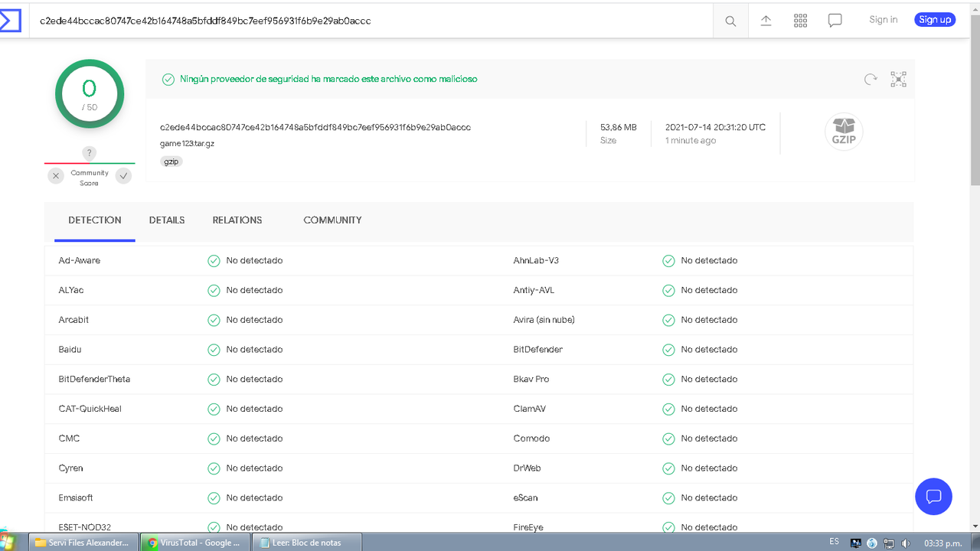Click the file hash in summary
Image resolution: width=980 pixels, height=551 pixels.
click(x=315, y=127)
